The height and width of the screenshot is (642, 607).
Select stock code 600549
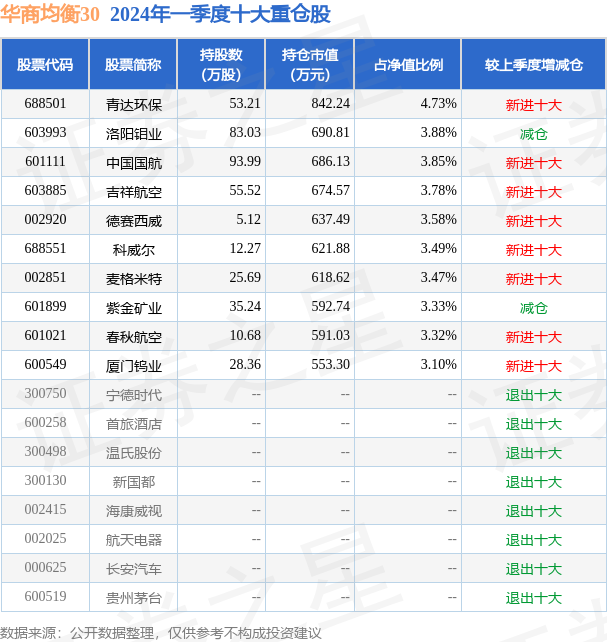[45, 365]
